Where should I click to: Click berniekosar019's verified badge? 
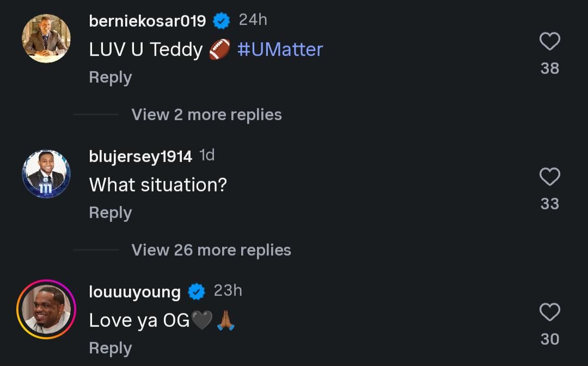[222, 21]
